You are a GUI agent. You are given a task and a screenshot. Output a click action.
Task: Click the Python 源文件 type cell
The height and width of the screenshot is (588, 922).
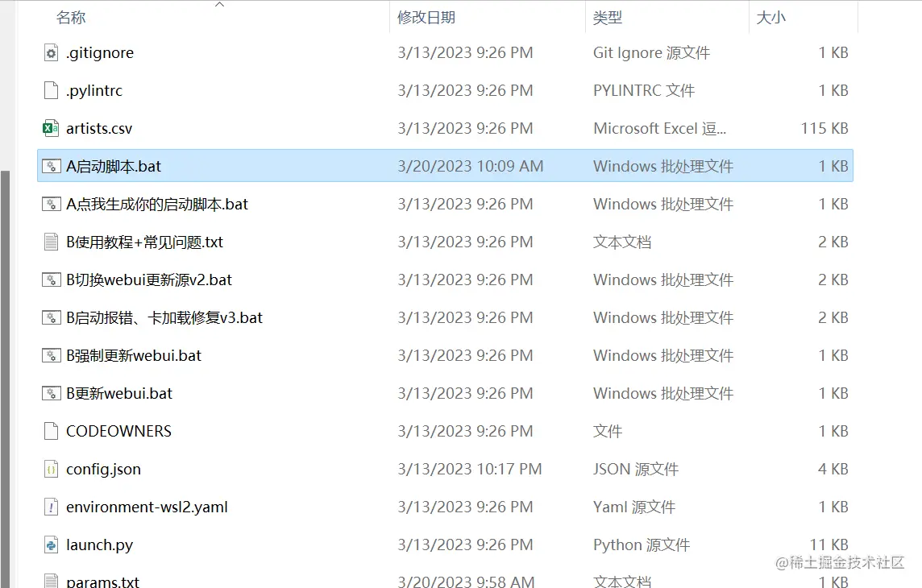pyautogui.click(x=642, y=545)
